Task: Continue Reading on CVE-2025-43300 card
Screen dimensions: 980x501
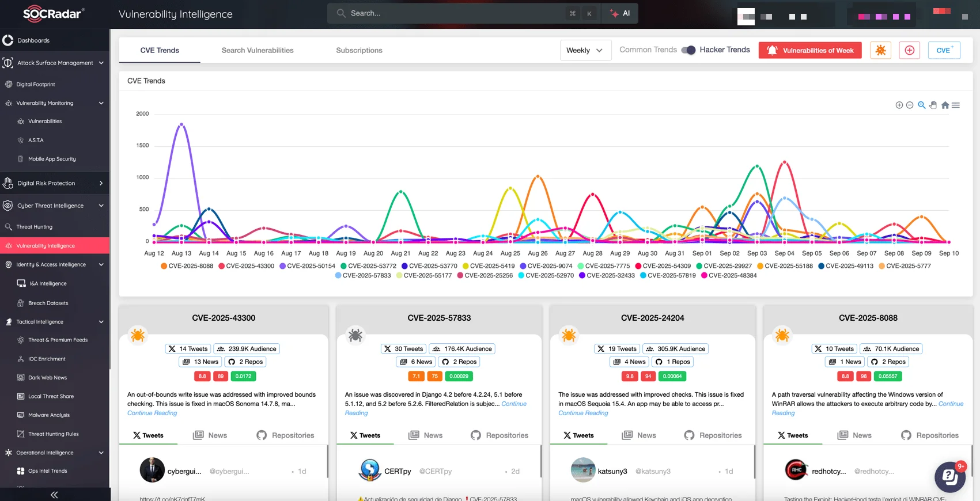Action: (152, 413)
